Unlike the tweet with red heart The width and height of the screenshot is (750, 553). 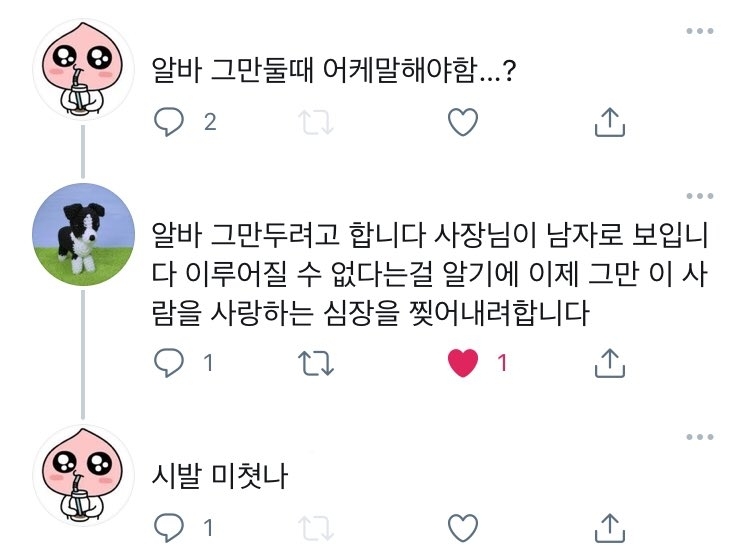pos(463,363)
